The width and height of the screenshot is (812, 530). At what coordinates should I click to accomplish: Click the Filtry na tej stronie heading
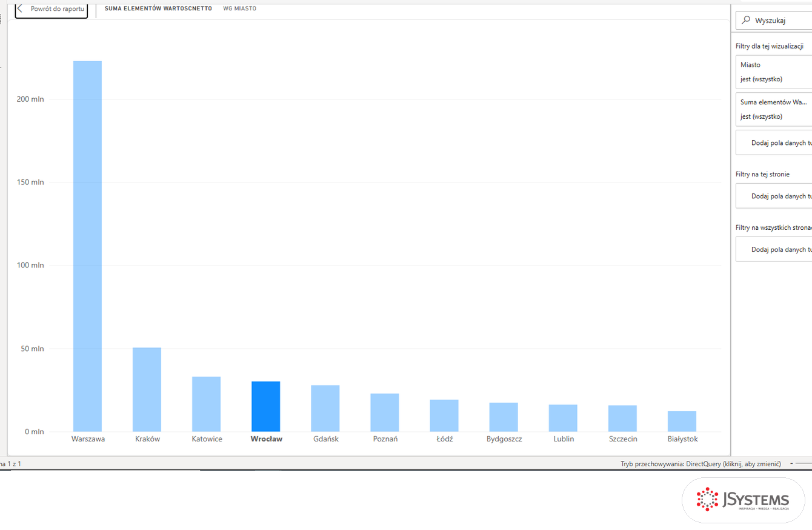point(762,175)
